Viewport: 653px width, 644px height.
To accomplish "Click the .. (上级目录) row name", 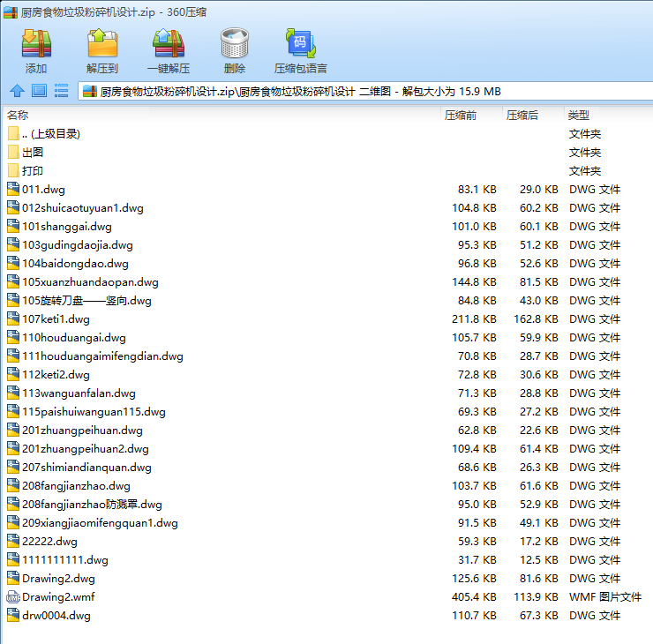I will [x=51, y=133].
